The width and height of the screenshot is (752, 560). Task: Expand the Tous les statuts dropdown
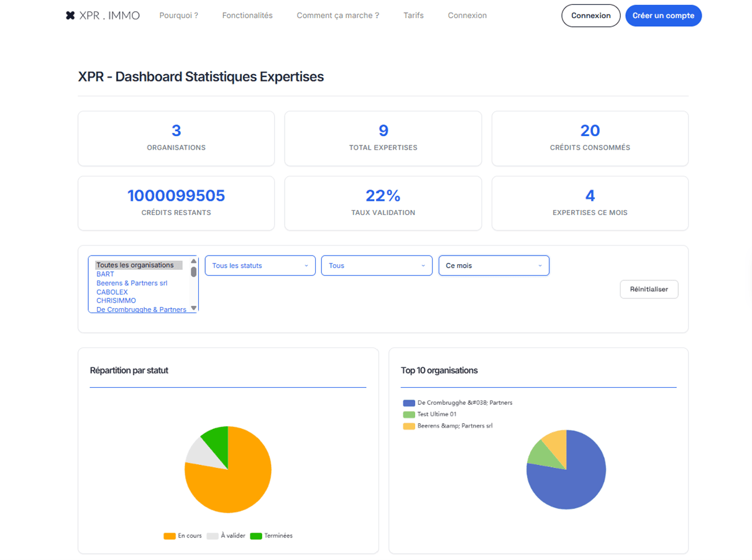pyautogui.click(x=260, y=265)
